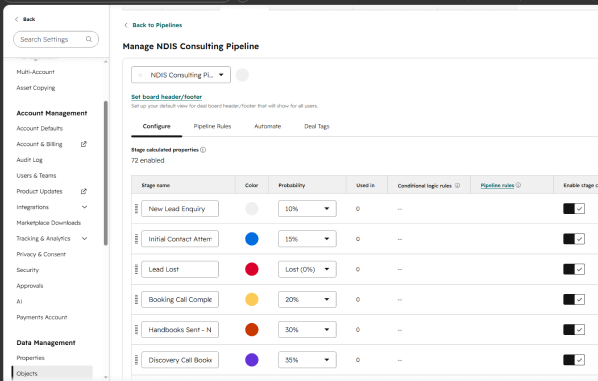Open the Account & Billing external link icon
This screenshot has width=598, height=381.
pyautogui.click(x=84, y=144)
